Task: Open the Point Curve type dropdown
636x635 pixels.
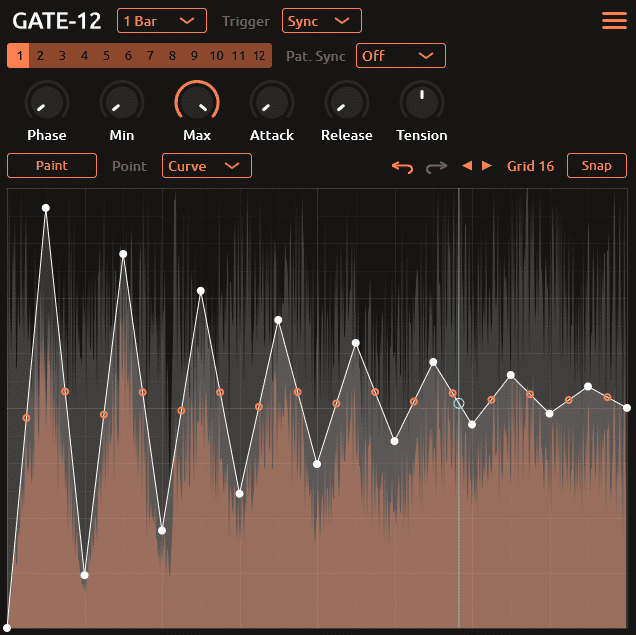Action: [207, 165]
